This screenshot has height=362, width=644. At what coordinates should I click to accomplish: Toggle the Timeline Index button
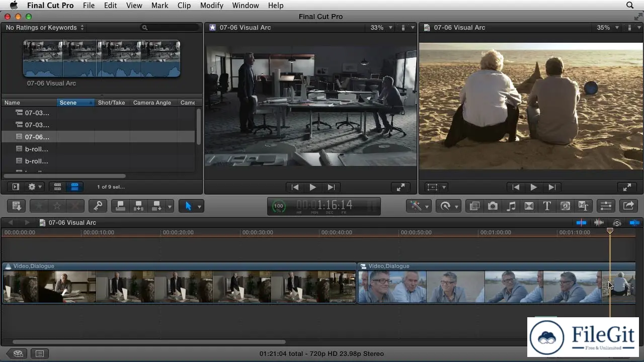tap(40, 353)
